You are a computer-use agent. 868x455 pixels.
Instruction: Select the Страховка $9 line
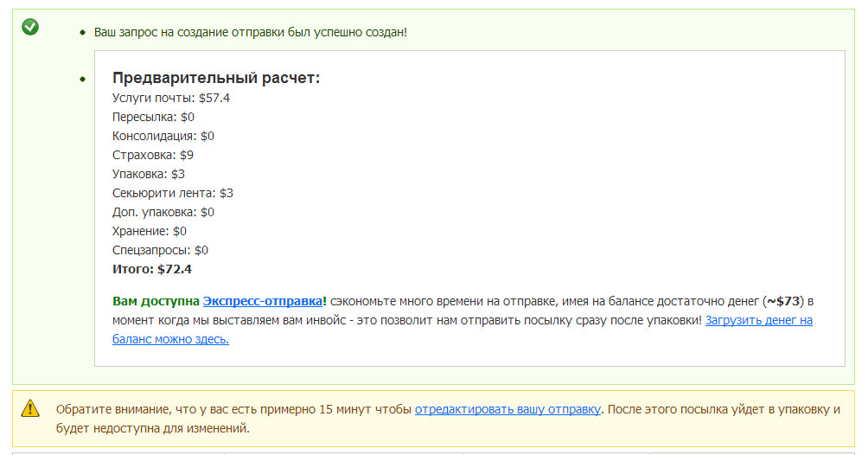[x=153, y=155]
